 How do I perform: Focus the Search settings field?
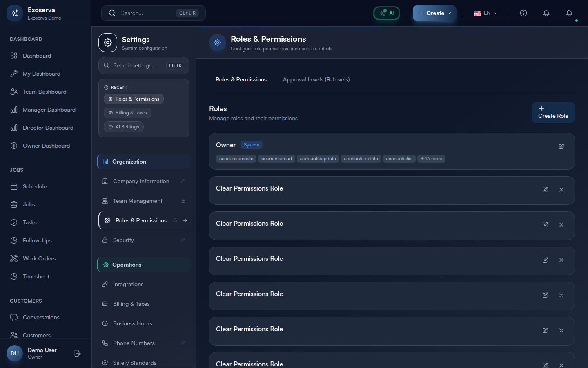[139, 65]
